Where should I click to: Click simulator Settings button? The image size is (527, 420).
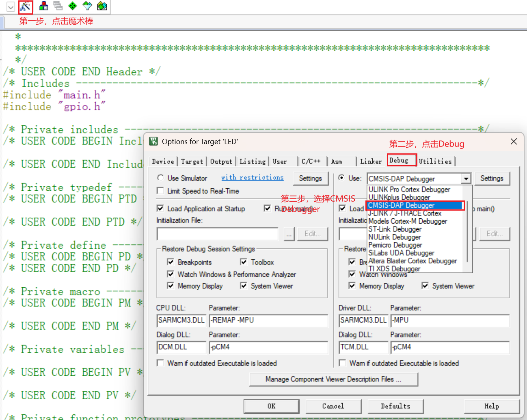coord(311,178)
